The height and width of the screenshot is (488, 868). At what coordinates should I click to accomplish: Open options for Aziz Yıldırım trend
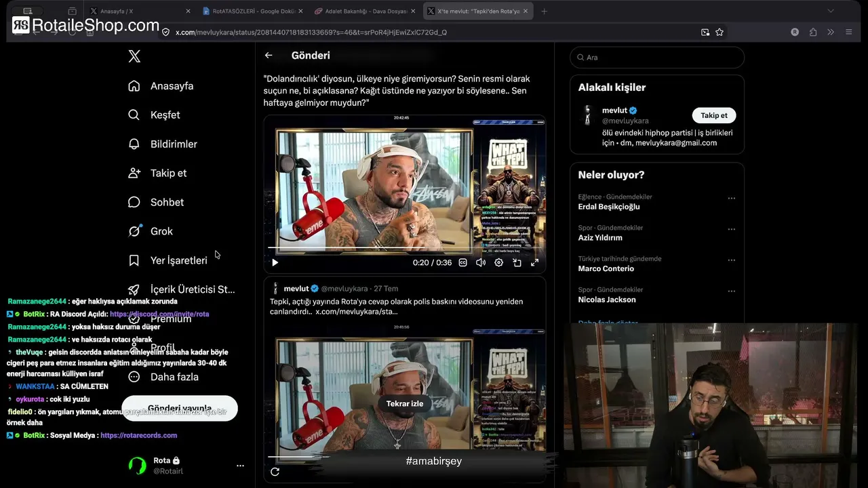pos(731,229)
